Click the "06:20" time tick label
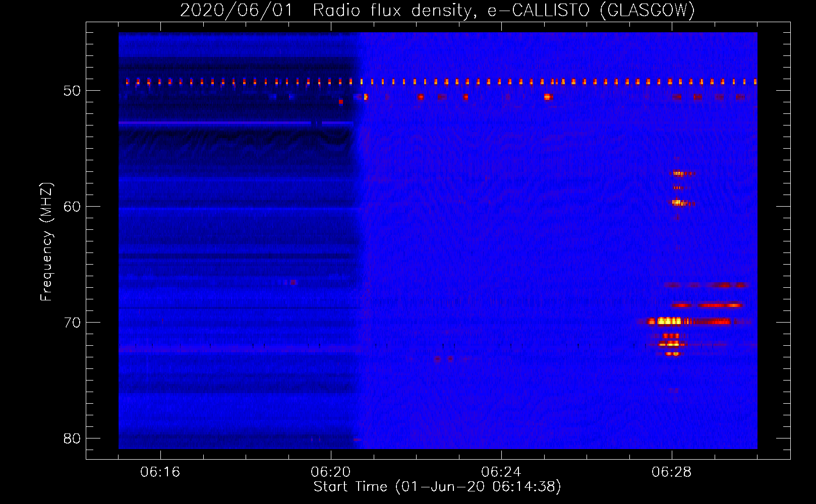This screenshot has height=504, width=816. [x=331, y=472]
